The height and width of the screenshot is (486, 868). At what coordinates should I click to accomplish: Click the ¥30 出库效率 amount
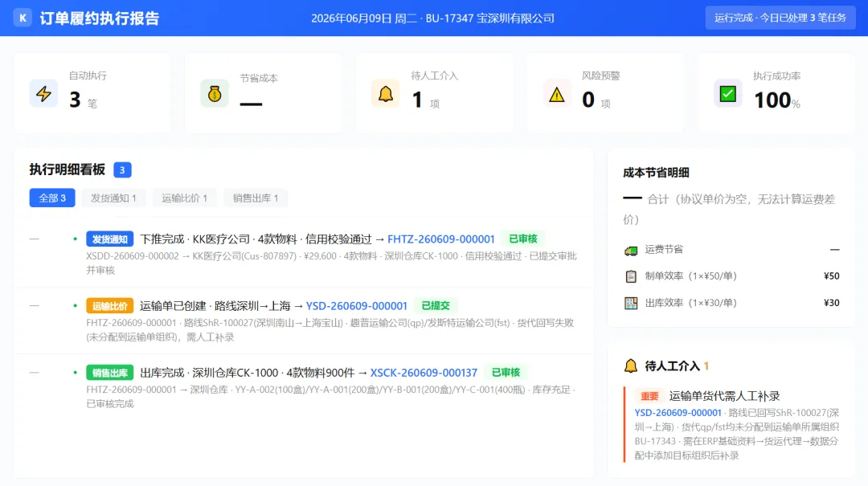tap(832, 303)
